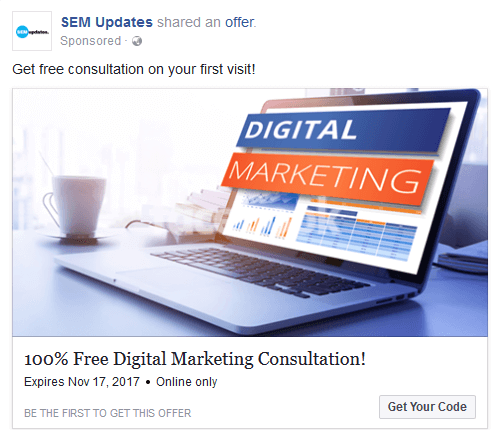Click the 'Online only' label
This screenshot has width=494, height=430.
(187, 382)
